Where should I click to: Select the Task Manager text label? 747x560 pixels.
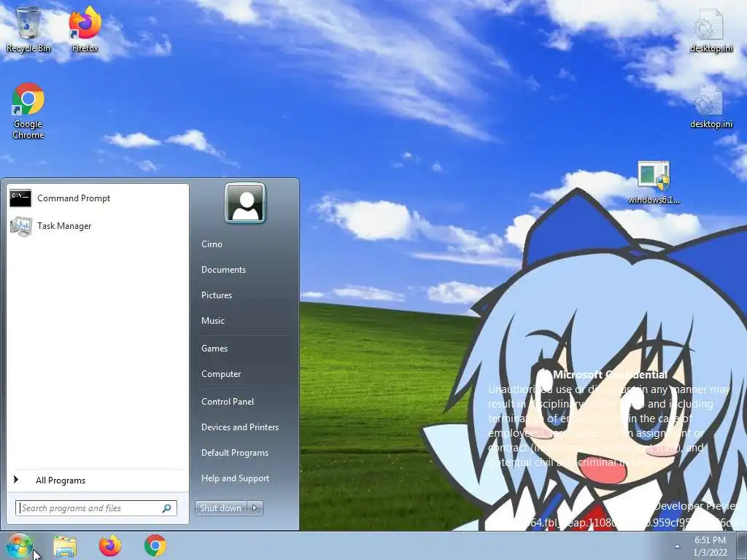click(64, 226)
